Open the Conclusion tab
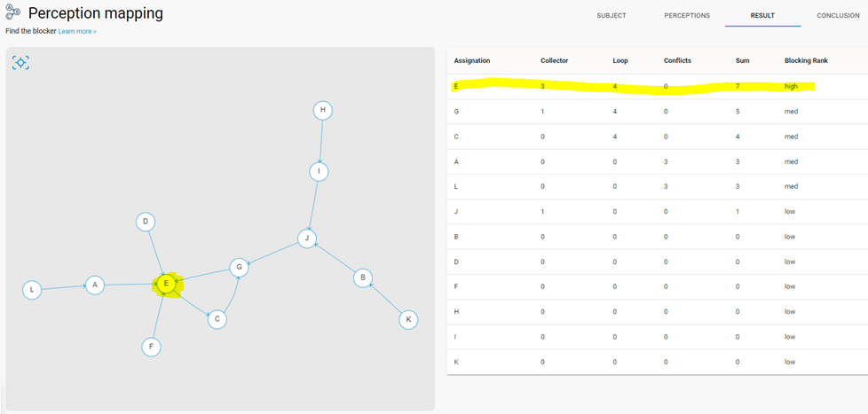Screen dimensions: 868x414 click(838, 15)
